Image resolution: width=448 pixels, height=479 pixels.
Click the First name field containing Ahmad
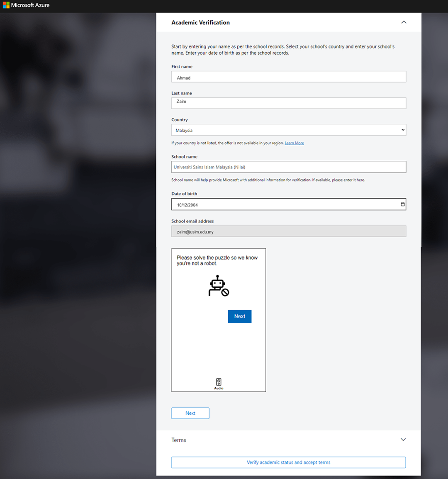coord(288,77)
